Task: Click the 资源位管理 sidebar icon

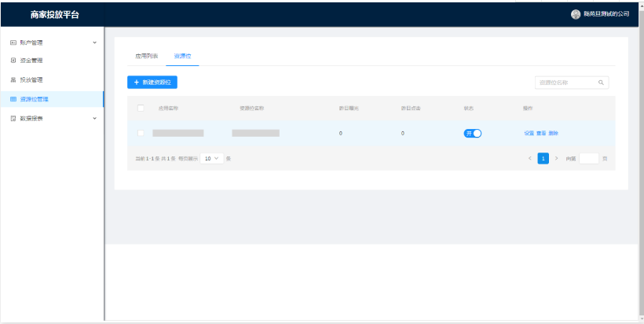Action: (x=13, y=99)
